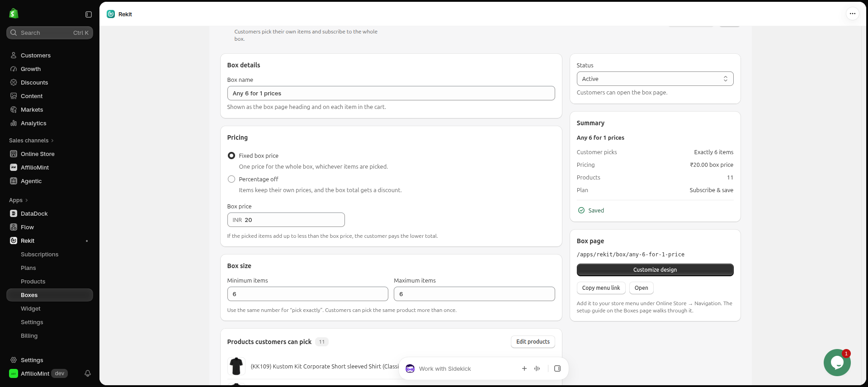Image resolution: width=868 pixels, height=387 pixels.
Task: Open the AffilioMint sales channel icon
Action: 14,167
